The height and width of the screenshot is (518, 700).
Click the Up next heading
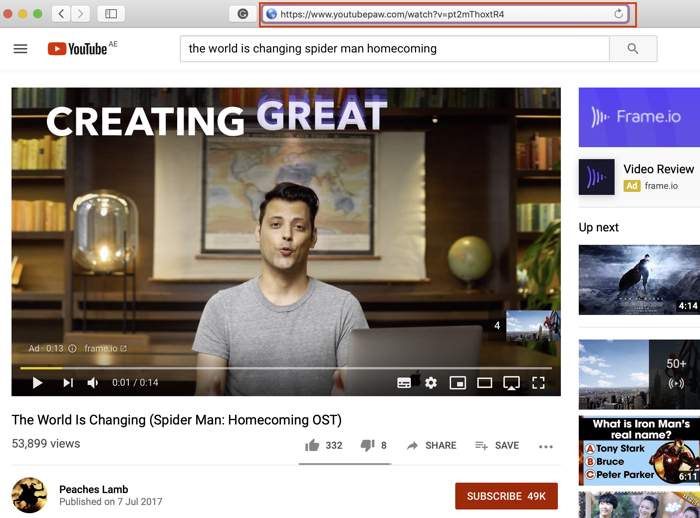(599, 227)
